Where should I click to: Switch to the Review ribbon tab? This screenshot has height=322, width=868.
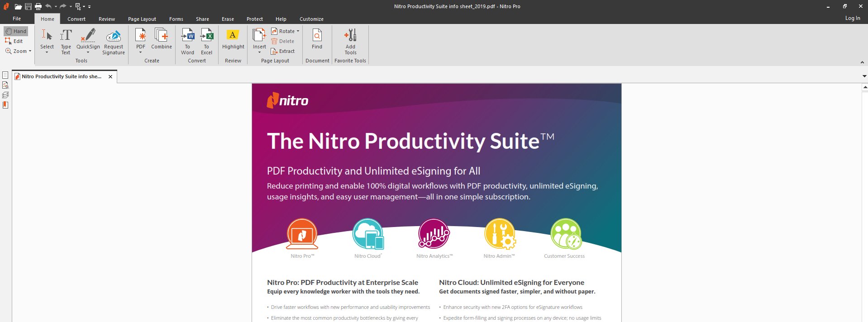pyautogui.click(x=107, y=19)
